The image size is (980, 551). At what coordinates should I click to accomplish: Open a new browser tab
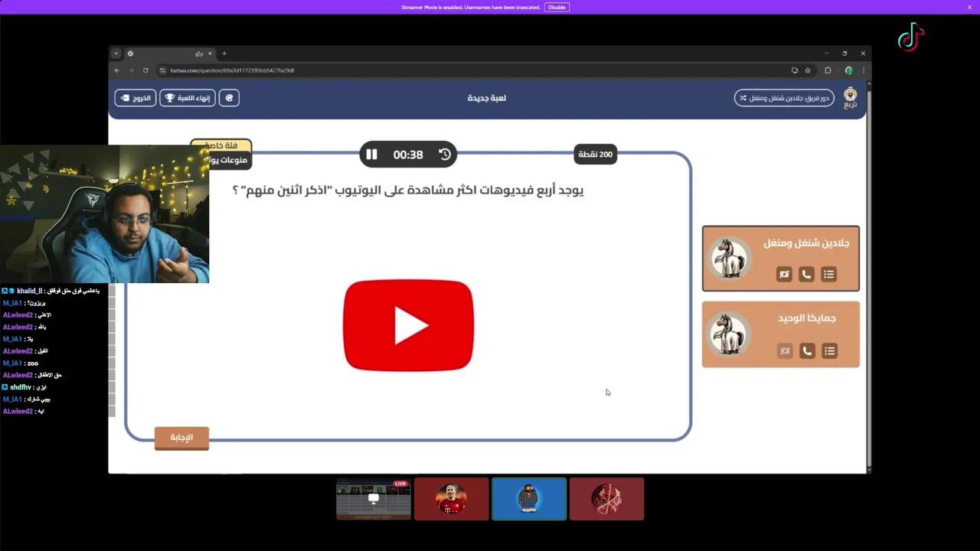[224, 54]
